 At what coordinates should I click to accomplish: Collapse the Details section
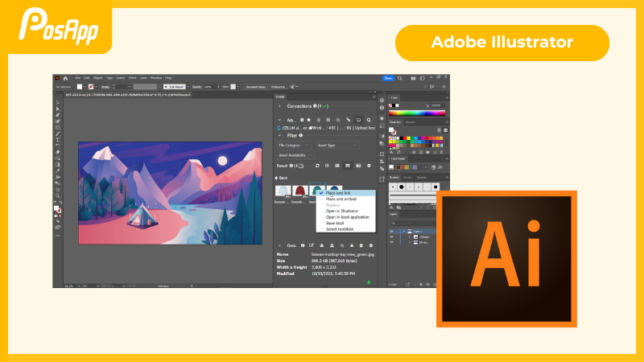279,245
